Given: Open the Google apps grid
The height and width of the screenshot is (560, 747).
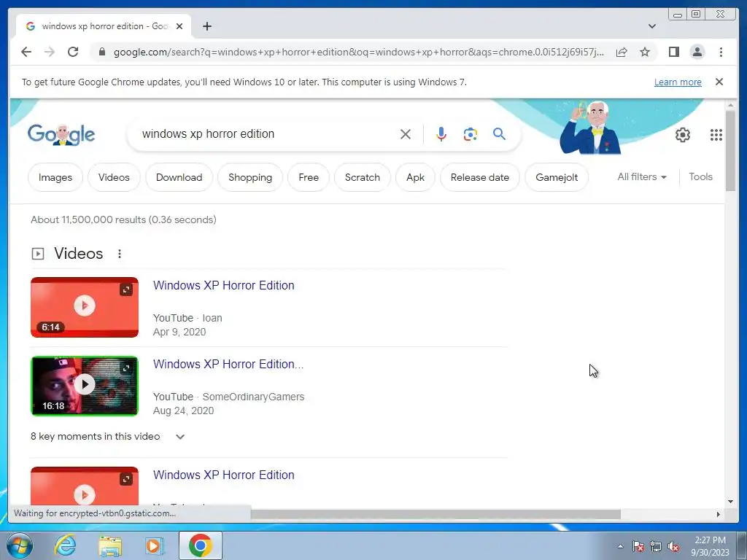Looking at the screenshot, I should 716,135.
